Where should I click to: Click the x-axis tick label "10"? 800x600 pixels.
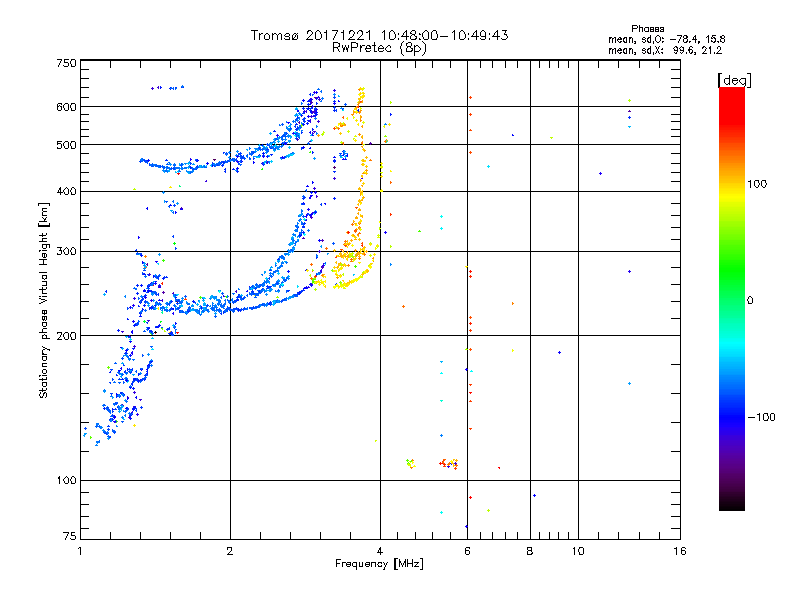click(x=578, y=551)
